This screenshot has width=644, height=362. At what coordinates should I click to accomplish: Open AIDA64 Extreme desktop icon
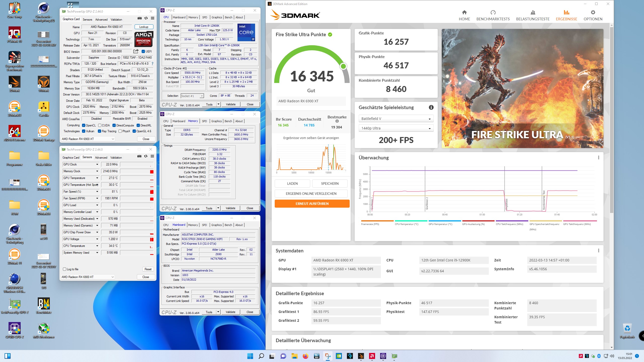coord(14,133)
